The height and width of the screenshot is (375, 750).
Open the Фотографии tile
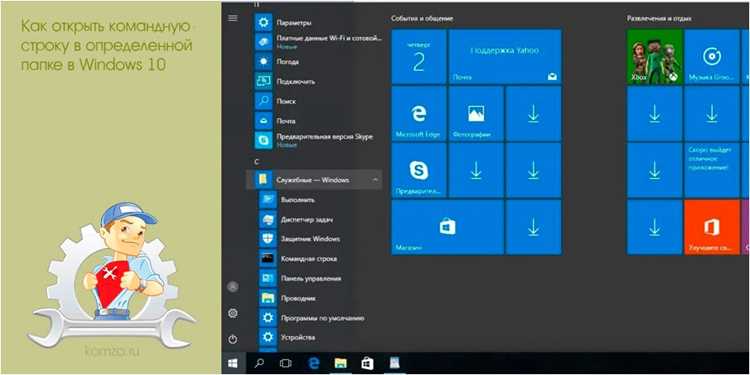476,114
